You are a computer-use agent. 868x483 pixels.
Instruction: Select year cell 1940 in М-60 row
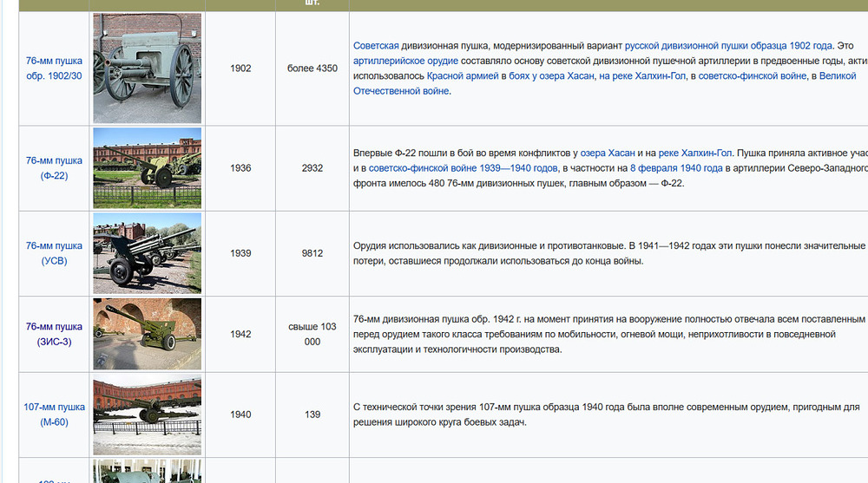pyautogui.click(x=240, y=414)
